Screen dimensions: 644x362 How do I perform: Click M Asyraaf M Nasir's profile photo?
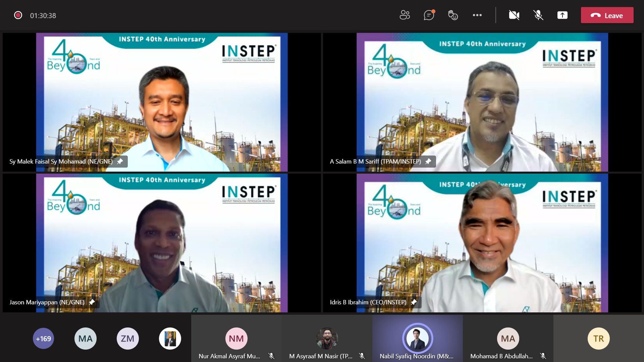(x=327, y=339)
